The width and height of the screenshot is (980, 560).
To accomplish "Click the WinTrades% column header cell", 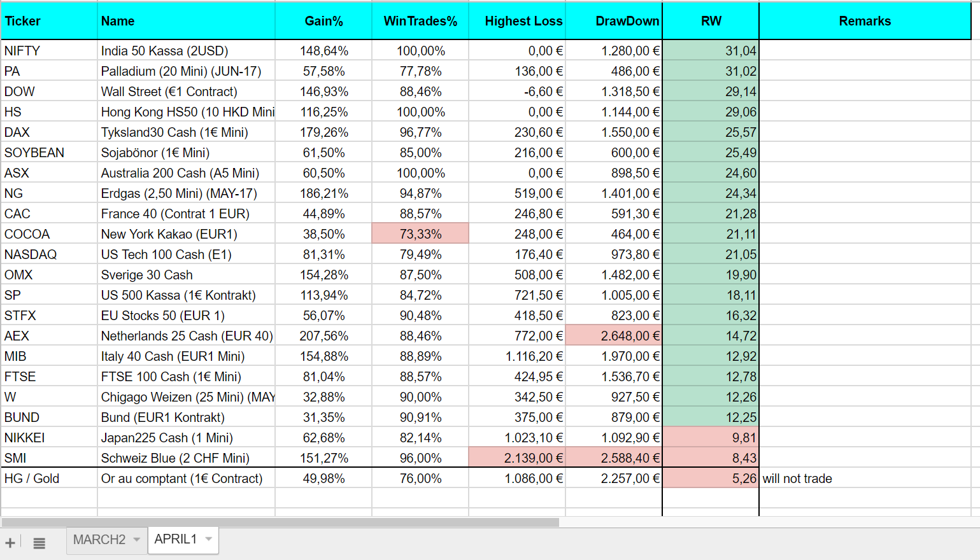I will point(420,21).
